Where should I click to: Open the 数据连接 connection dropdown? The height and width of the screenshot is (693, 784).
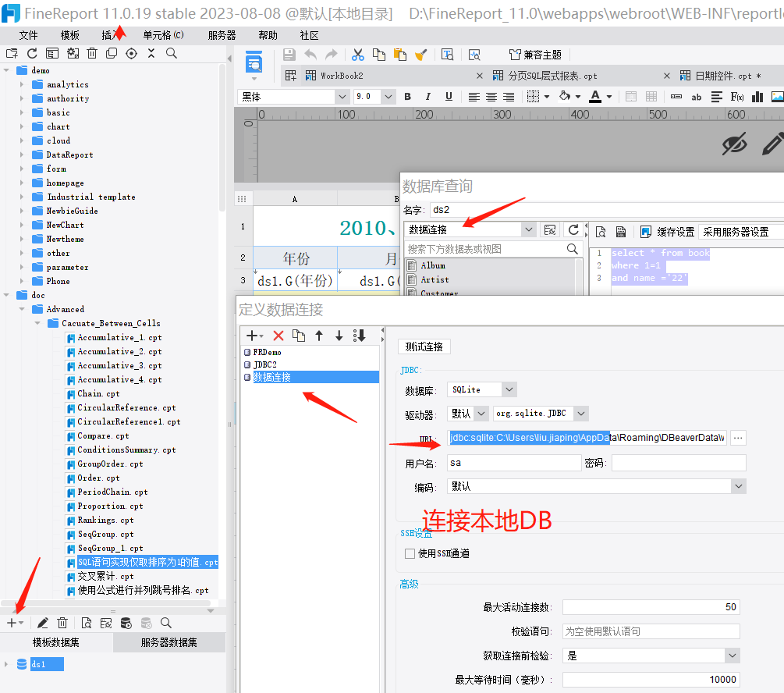tap(528, 229)
